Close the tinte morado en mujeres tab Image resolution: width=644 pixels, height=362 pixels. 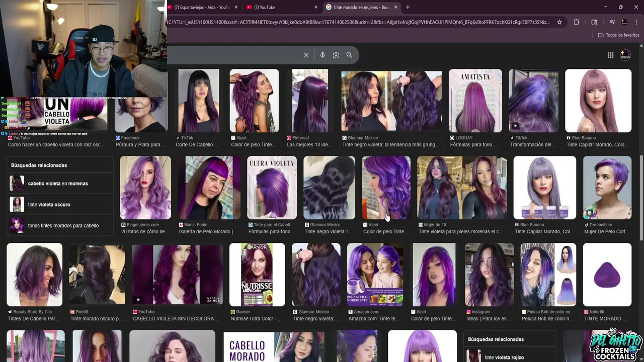click(x=395, y=7)
